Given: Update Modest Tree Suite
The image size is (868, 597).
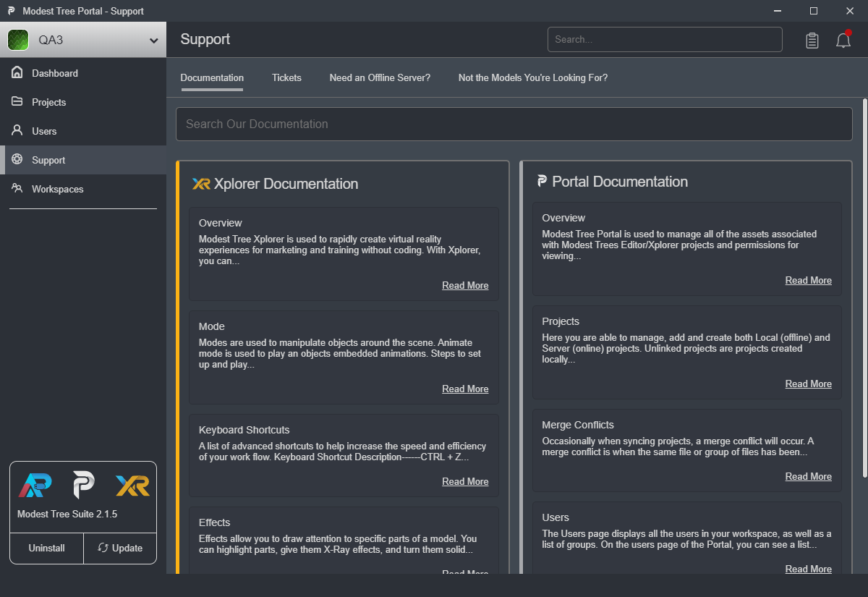Looking at the screenshot, I should tap(120, 548).
